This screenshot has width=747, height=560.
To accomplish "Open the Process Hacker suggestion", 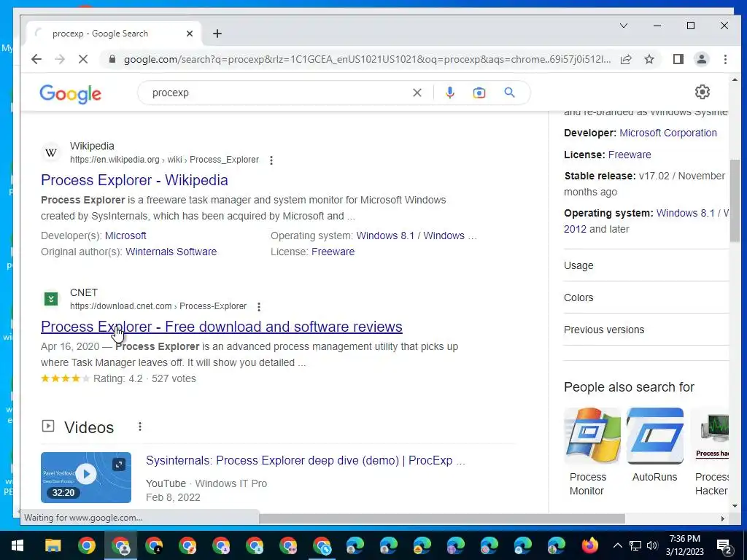I will [709, 452].
